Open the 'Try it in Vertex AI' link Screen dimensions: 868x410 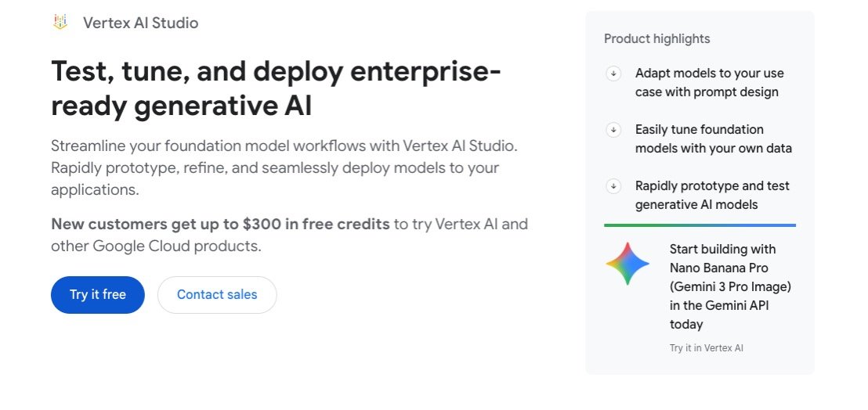(707, 348)
